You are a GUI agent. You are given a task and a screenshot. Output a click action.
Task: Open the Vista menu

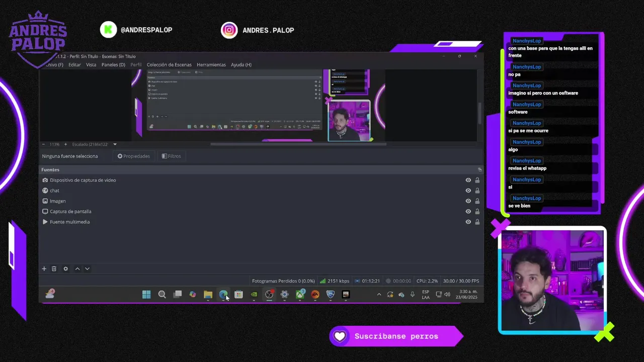tap(91, 65)
